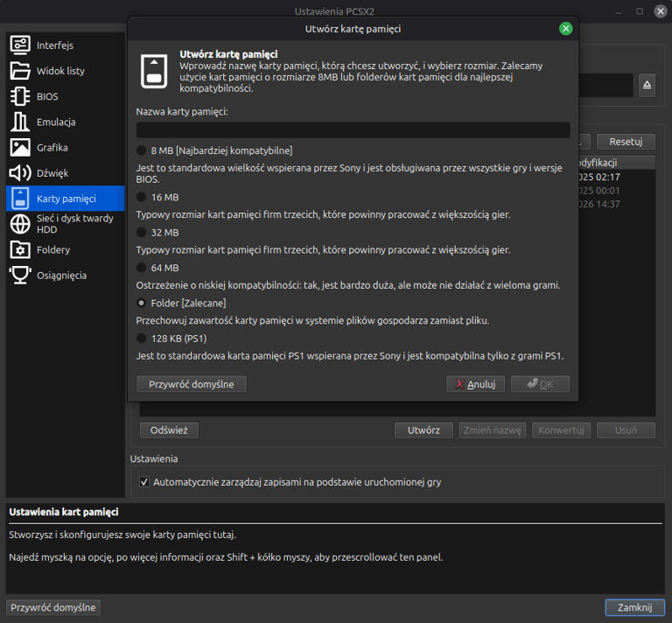
Task: Toggle automatic save management checkbox
Action: point(145,482)
